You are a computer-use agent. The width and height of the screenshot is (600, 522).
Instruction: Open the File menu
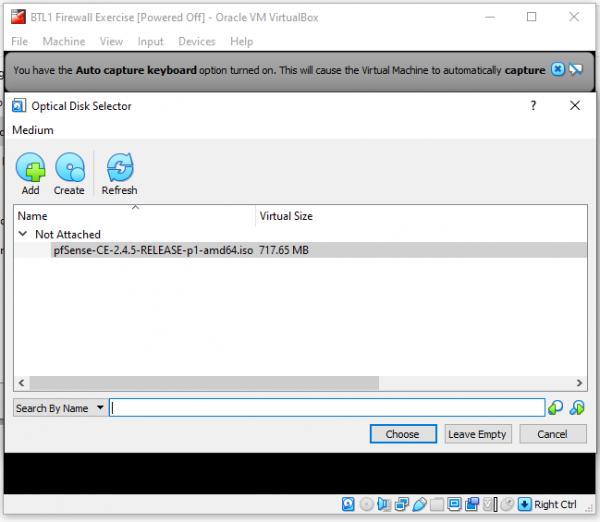[x=20, y=41]
